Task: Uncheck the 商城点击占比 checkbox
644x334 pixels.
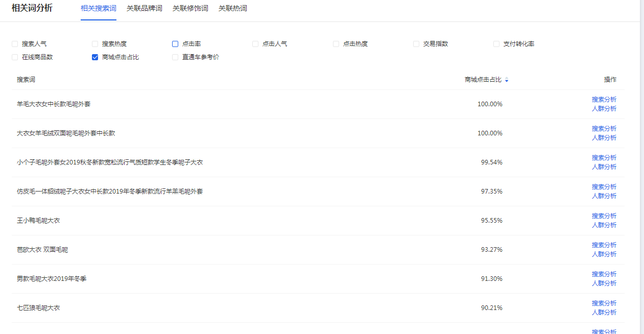Action: (95, 57)
